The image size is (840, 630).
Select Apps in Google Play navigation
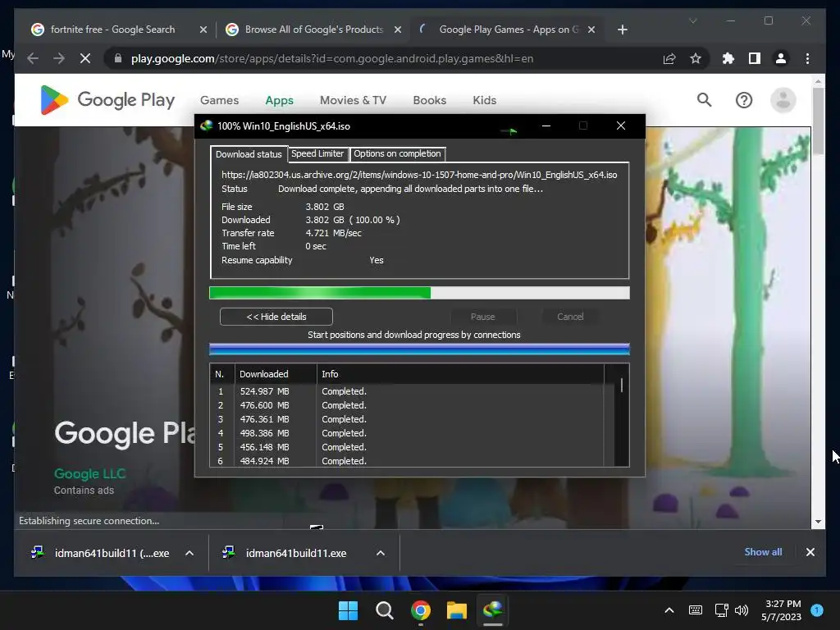(279, 100)
